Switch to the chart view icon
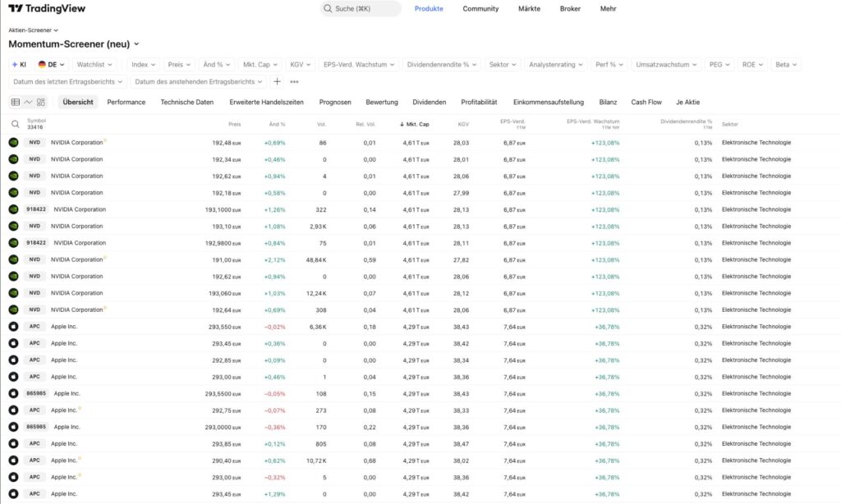The image size is (841, 504). tap(28, 102)
